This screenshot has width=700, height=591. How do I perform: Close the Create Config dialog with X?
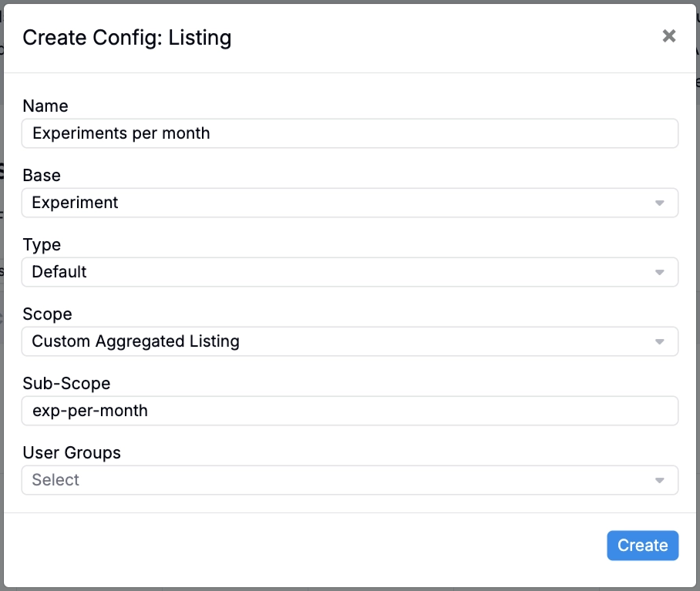(x=668, y=36)
